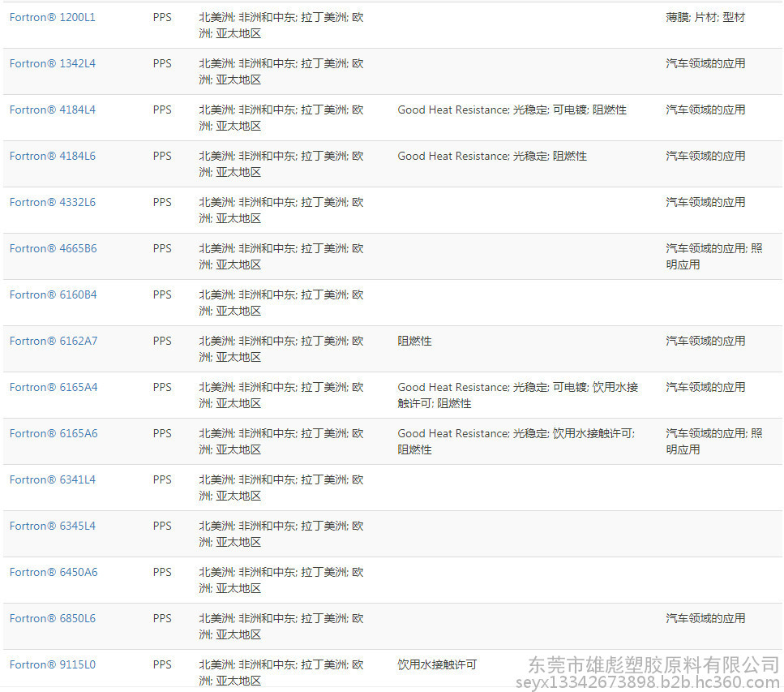Viewport: 784px width, 692px height.
Task: Click region text of Fortron 6450A6 row
Action: (281, 580)
